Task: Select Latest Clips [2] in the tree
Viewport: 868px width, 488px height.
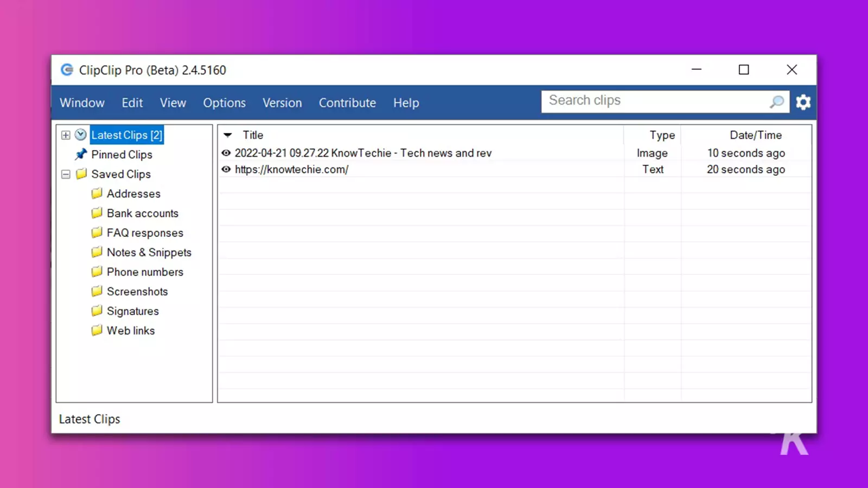Action: point(126,135)
